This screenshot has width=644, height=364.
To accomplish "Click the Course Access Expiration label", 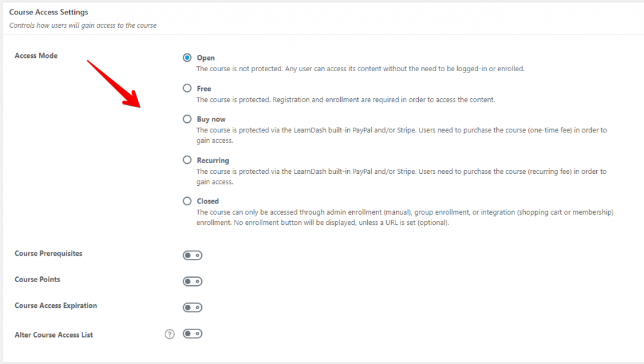I will pyautogui.click(x=56, y=305).
